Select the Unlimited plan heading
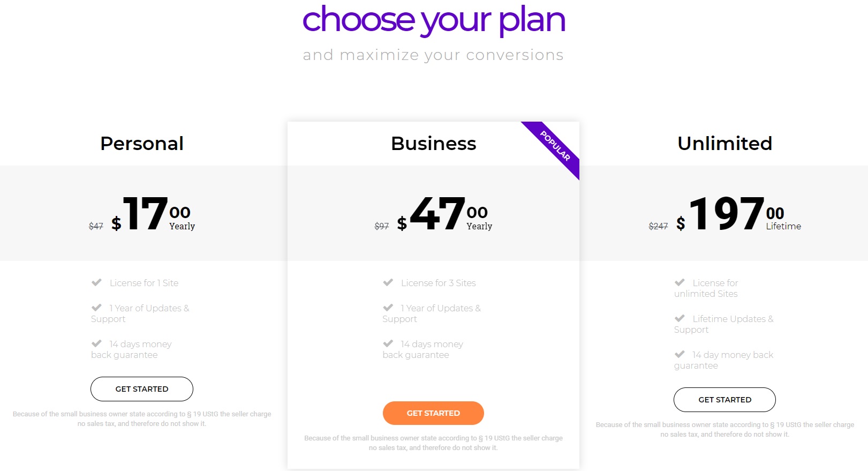This screenshot has height=471, width=868. 724,144
